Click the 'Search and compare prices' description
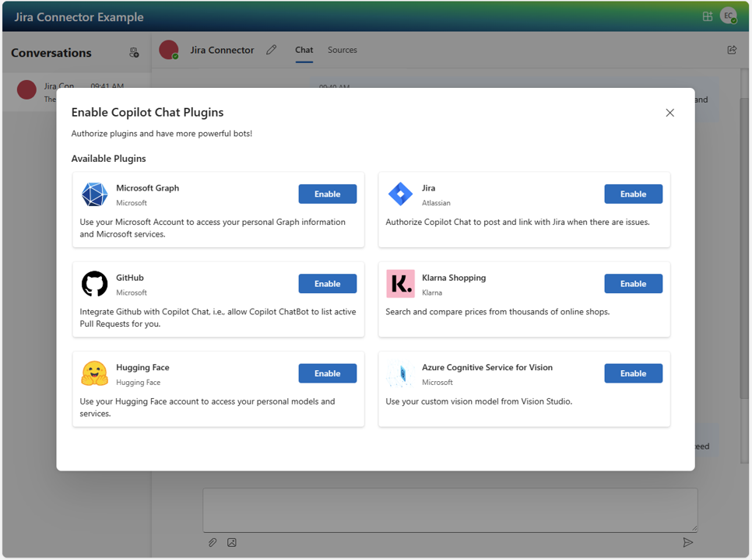 pyautogui.click(x=497, y=311)
